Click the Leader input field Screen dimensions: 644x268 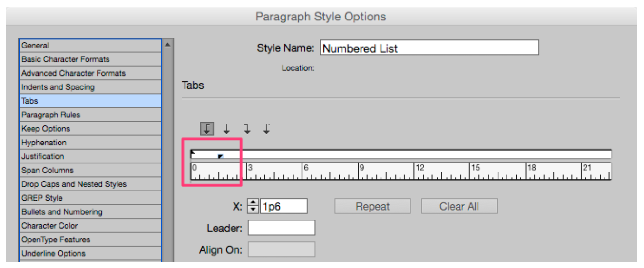281,228
